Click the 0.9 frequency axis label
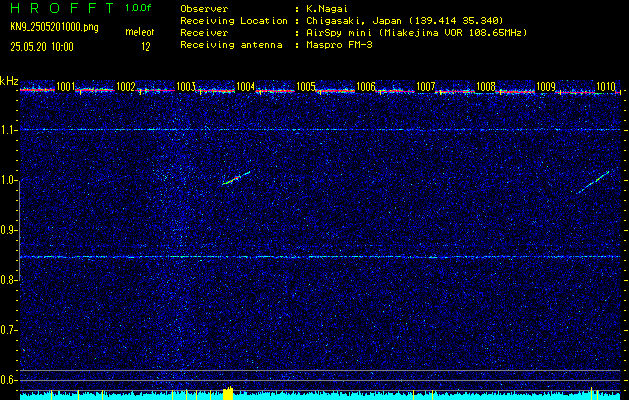This screenshot has height=400, width=629. click(x=8, y=230)
